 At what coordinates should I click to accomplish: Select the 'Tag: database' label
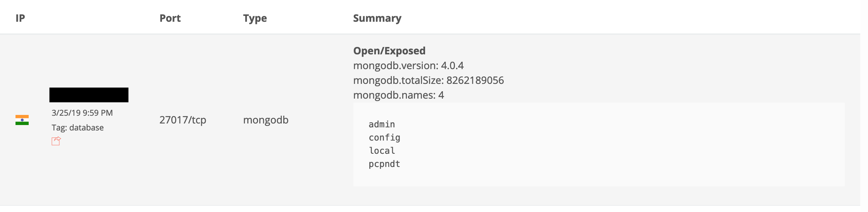click(77, 128)
